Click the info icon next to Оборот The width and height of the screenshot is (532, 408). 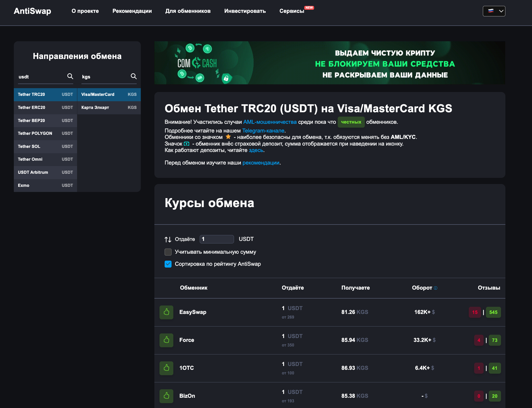coord(436,288)
